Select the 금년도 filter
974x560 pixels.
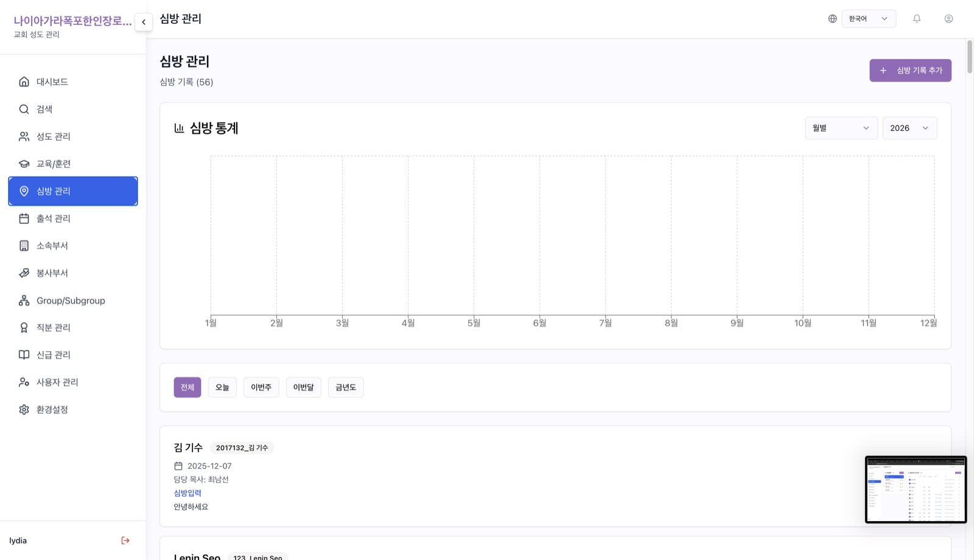click(346, 387)
